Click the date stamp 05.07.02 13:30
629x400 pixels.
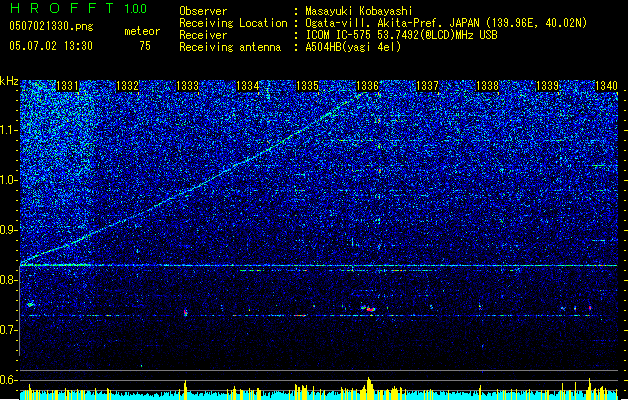[51, 46]
